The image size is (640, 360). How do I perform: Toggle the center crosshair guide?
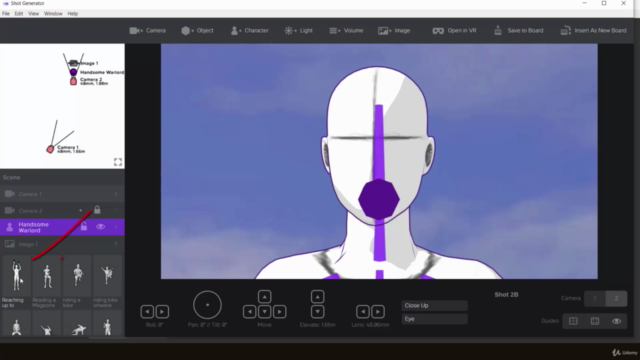[x=573, y=321]
